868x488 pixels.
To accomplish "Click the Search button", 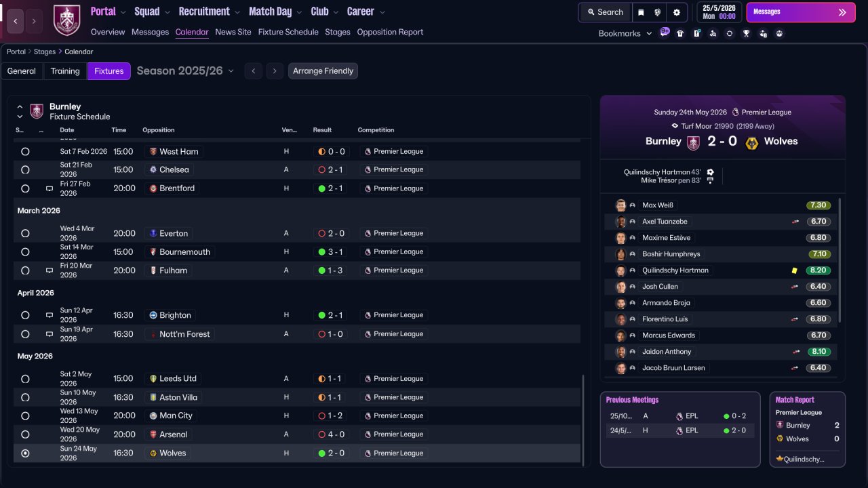I will pos(605,12).
